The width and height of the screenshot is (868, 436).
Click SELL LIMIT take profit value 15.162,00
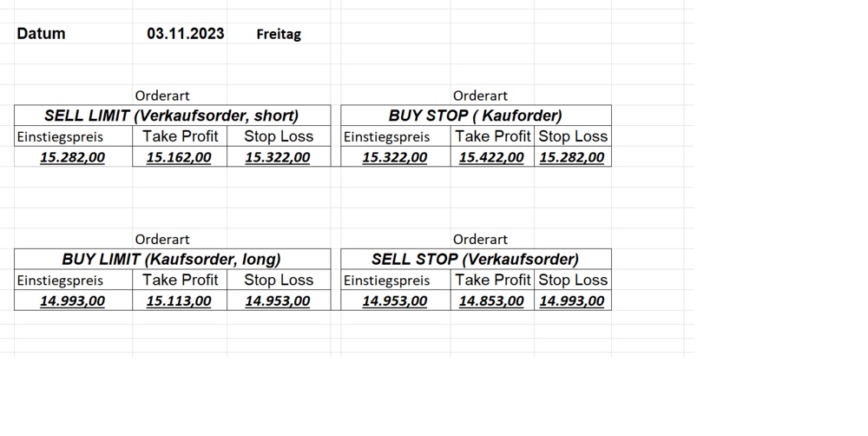[x=179, y=157]
